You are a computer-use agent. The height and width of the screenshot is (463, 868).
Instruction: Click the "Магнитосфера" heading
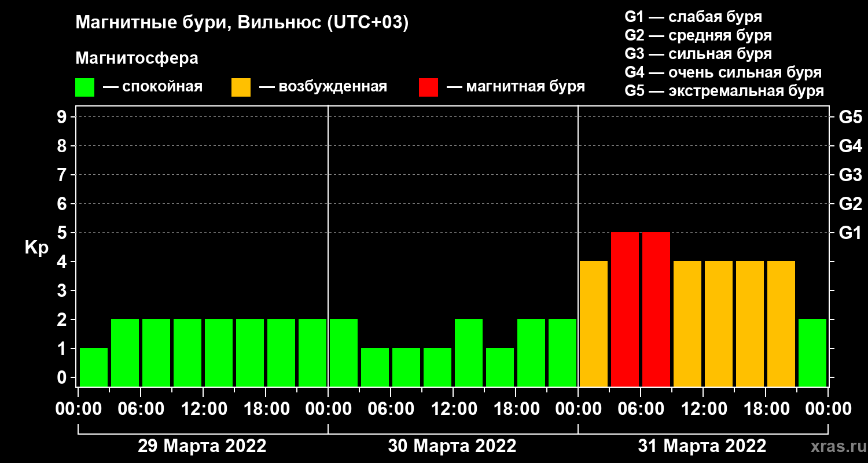[x=137, y=58]
